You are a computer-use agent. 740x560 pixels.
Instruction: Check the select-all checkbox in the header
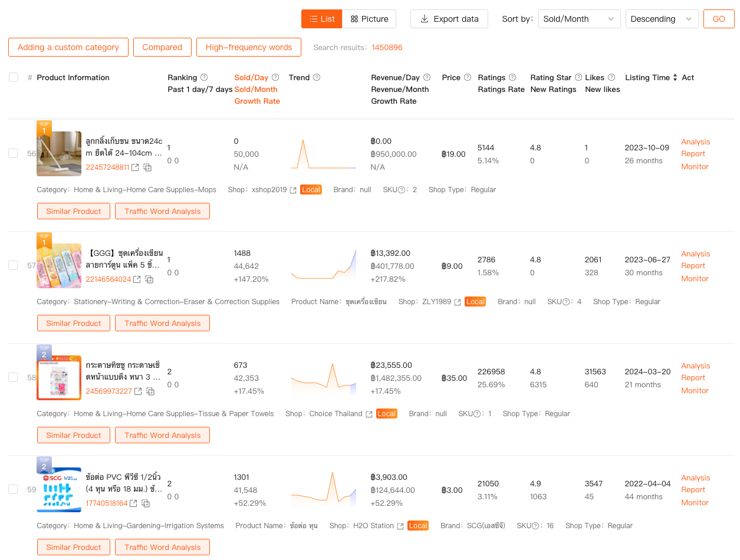13,77
